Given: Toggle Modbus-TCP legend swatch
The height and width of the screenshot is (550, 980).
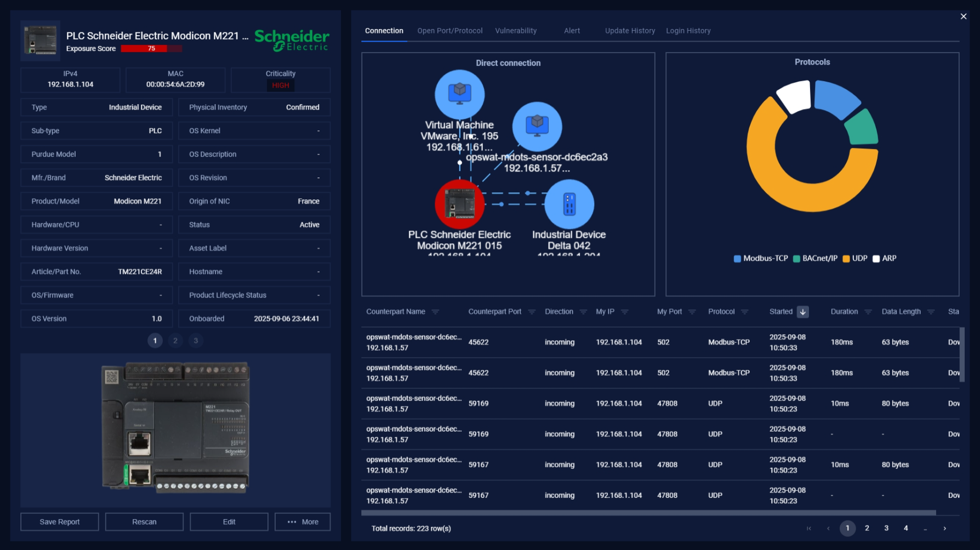Looking at the screenshot, I should tap(737, 259).
